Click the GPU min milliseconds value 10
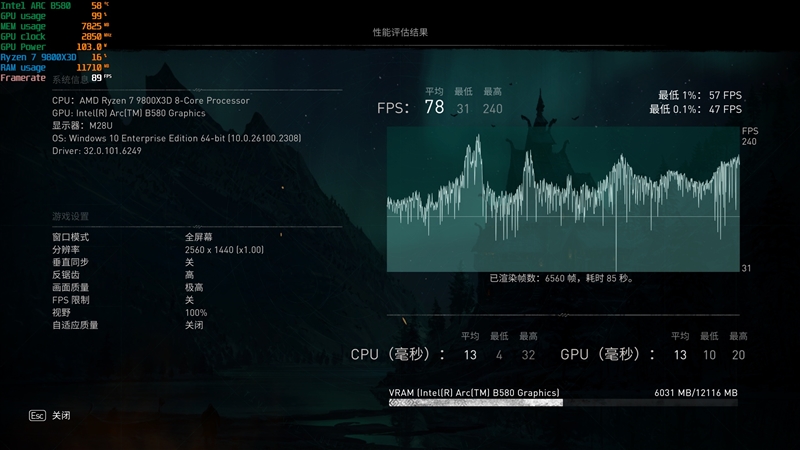Screen dimensions: 800x450 point(709,355)
